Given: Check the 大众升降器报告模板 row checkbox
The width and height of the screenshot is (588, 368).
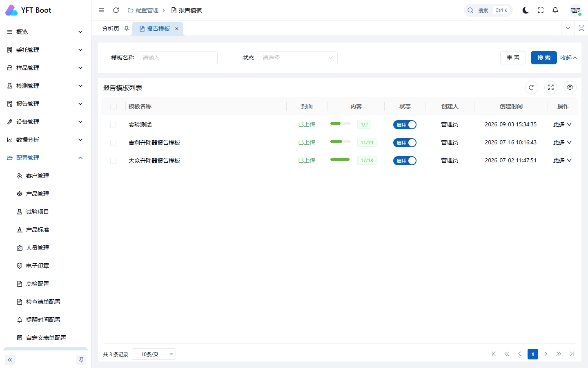Looking at the screenshot, I should pyautogui.click(x=113, y=161).
